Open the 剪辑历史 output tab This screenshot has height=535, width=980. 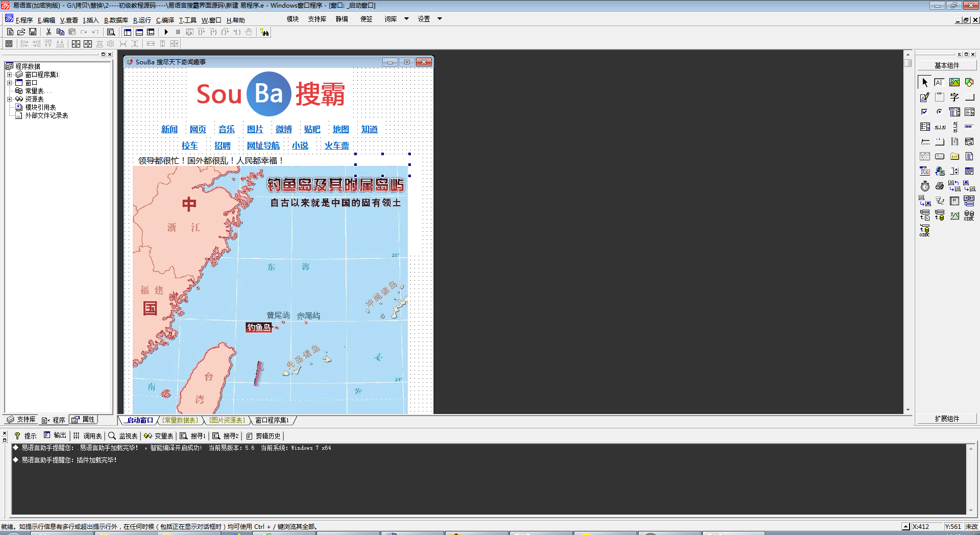(x=263, y=436)
